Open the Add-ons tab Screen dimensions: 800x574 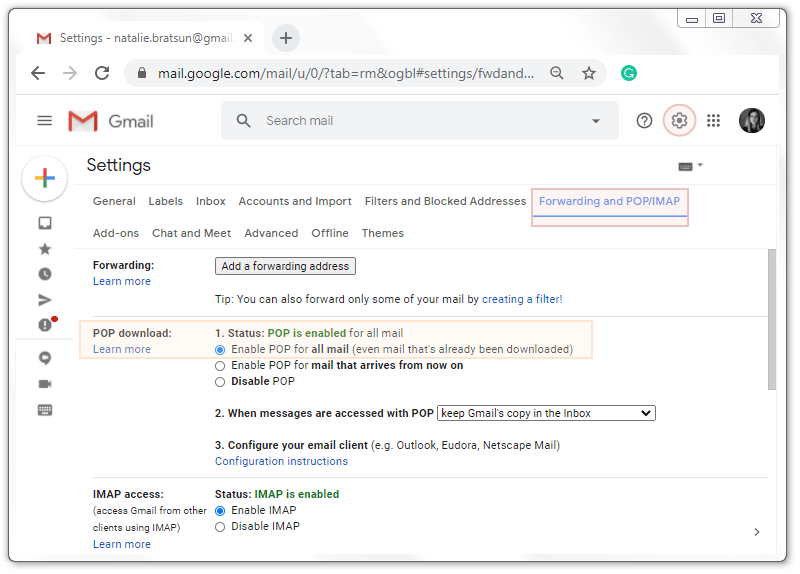click(116, 233)
